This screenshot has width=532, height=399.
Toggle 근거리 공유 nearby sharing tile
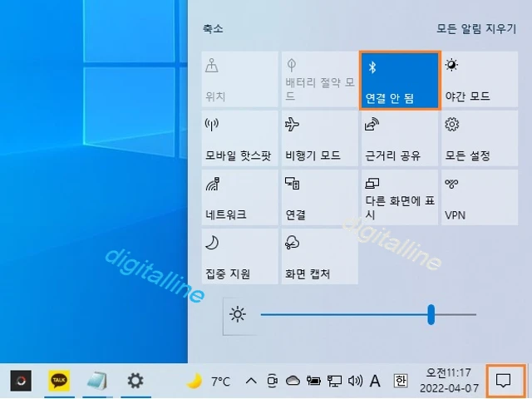point(400,139)
